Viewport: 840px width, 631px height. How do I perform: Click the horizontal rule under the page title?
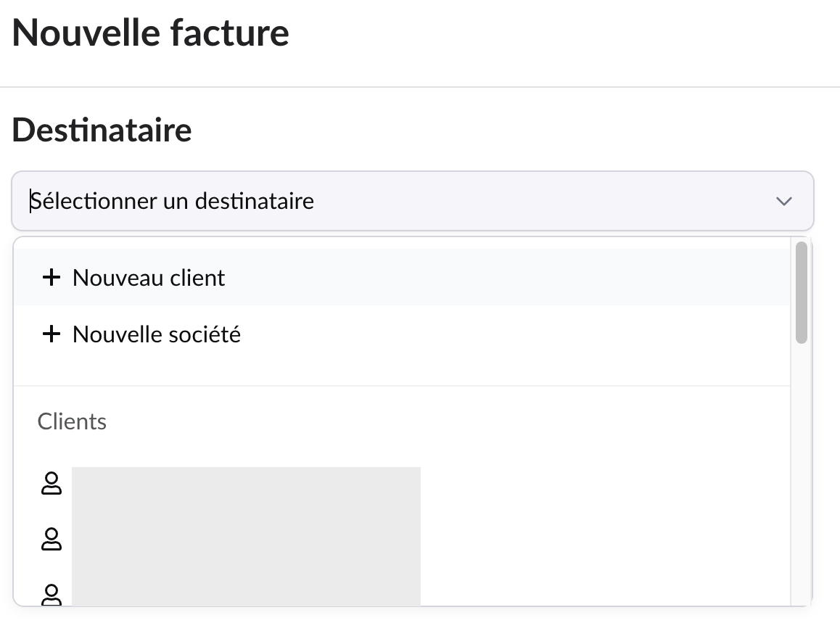420,87
